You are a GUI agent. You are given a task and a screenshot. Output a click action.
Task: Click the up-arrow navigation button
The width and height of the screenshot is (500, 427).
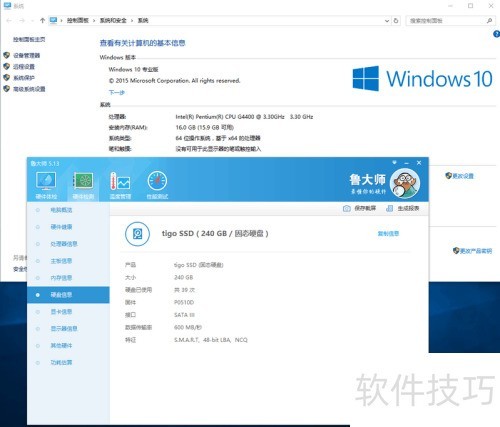click(x=42, y=21)
